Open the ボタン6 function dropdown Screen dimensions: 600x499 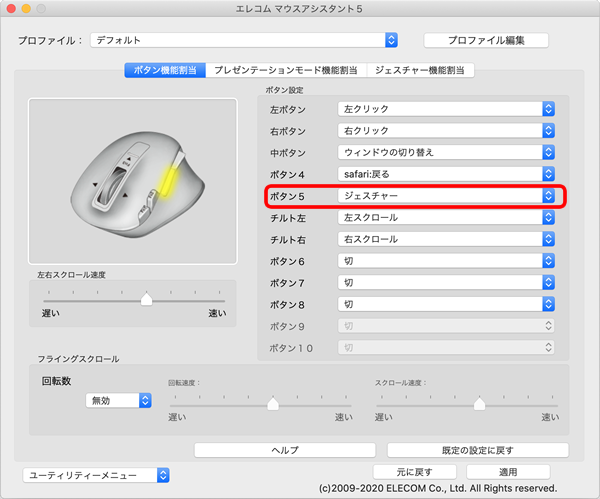point(446,261)
